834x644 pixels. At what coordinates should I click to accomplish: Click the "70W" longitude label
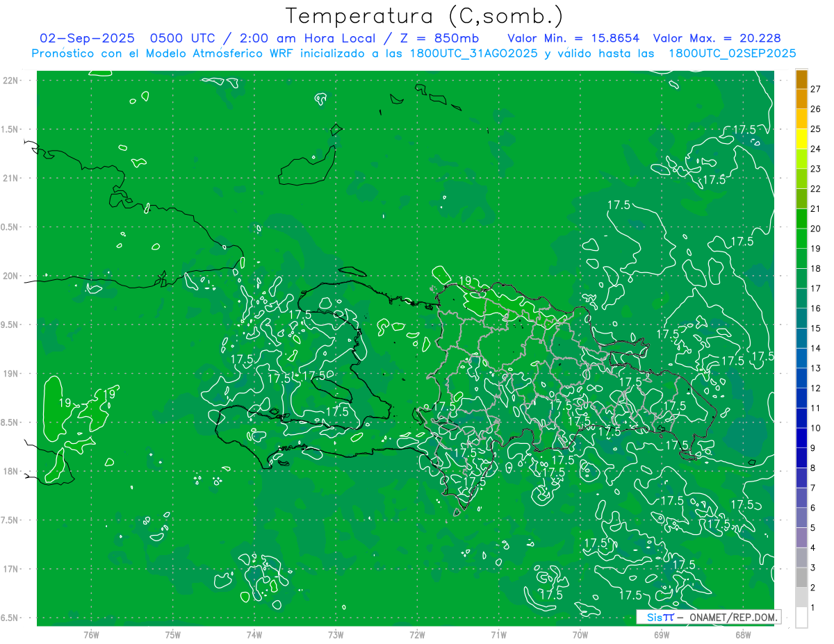coord(580,635)
